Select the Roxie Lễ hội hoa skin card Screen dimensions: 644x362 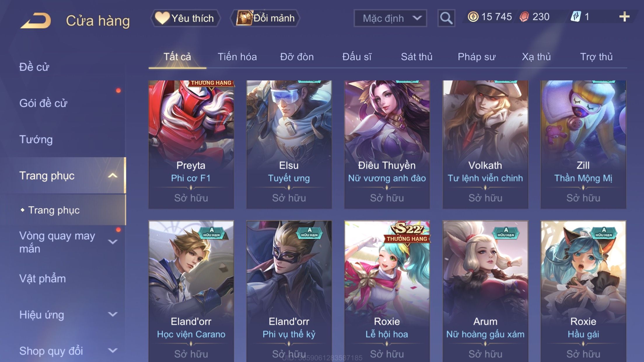(387, 291)
